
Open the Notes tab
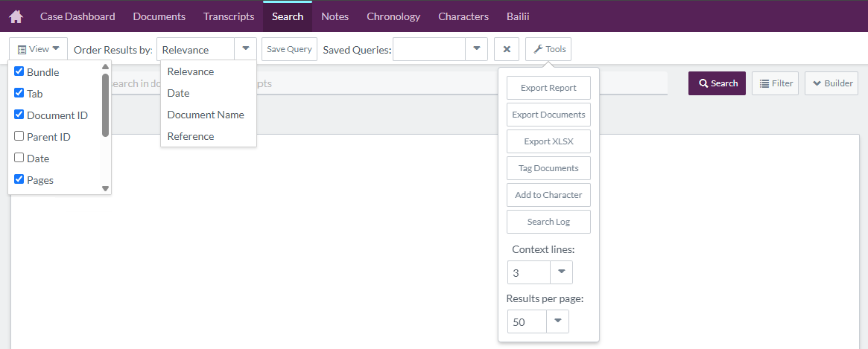click(x=335, y=16)
